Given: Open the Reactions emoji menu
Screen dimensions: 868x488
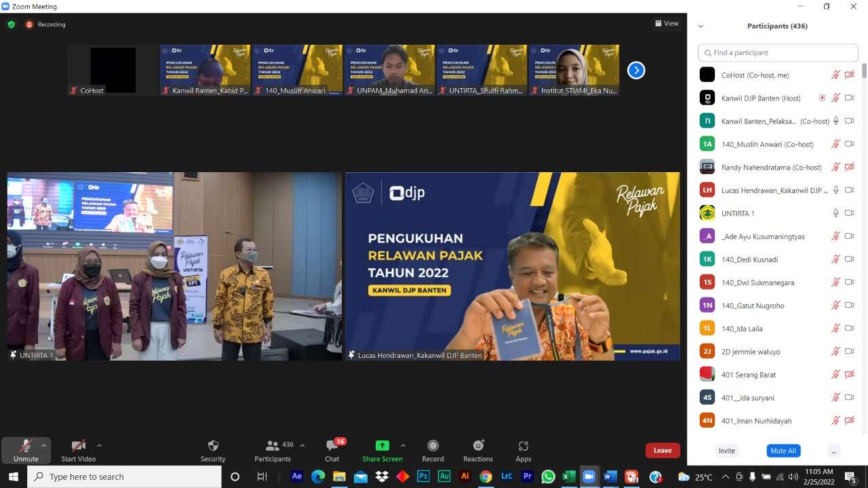Looking at the screenshot, I should (x=478, y=445).
